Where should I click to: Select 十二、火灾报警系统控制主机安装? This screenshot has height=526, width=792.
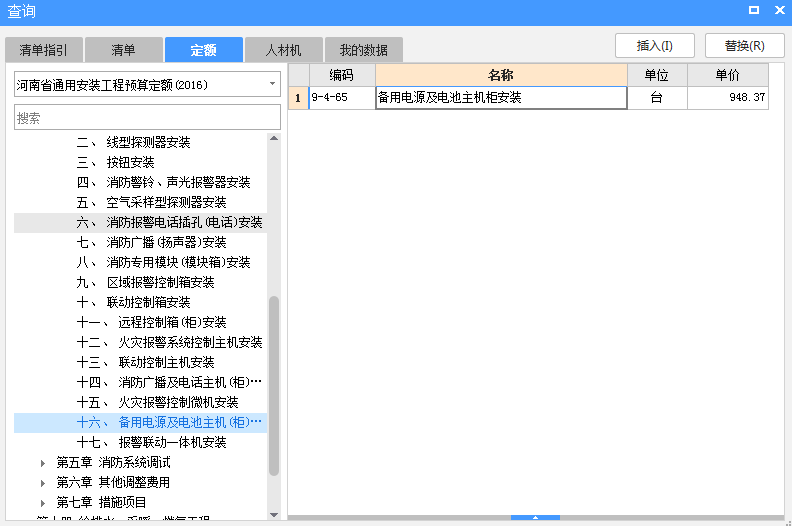(x=169, y=343)
